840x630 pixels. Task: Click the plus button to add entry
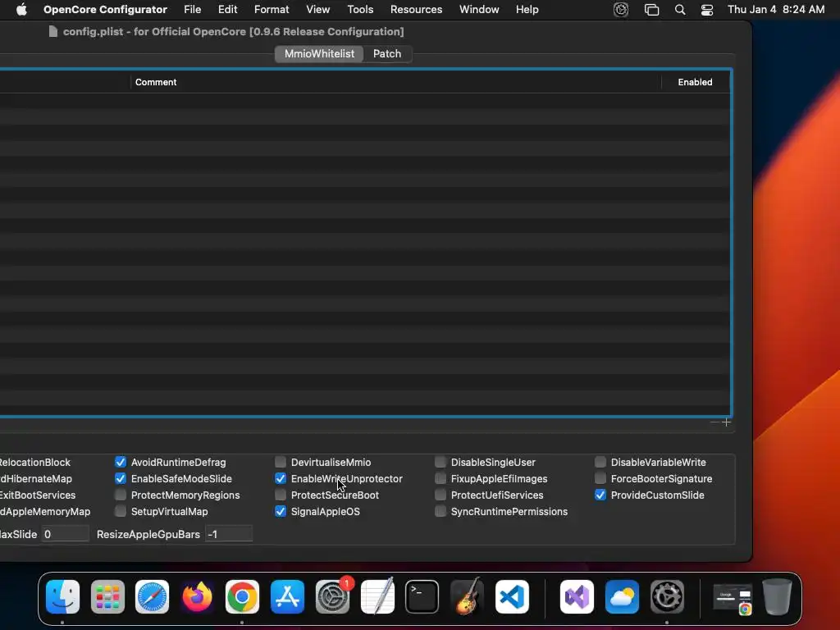click(x=727, y=422)
